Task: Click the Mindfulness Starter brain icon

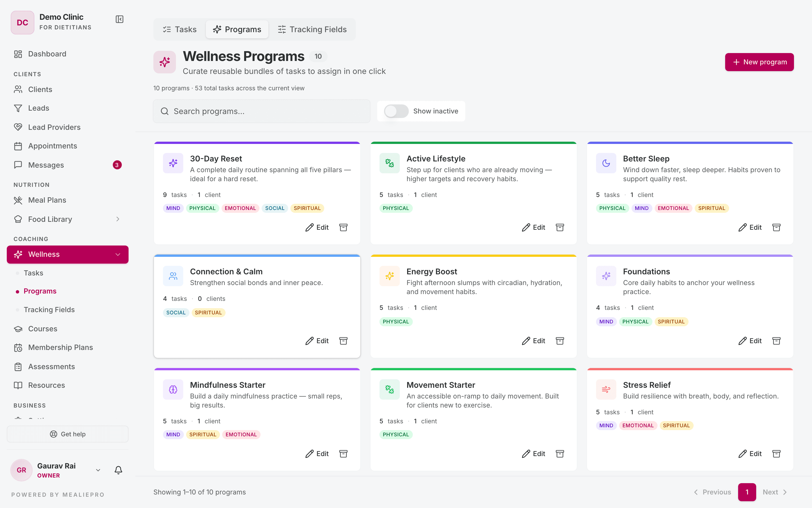Action: click(173, 389)
